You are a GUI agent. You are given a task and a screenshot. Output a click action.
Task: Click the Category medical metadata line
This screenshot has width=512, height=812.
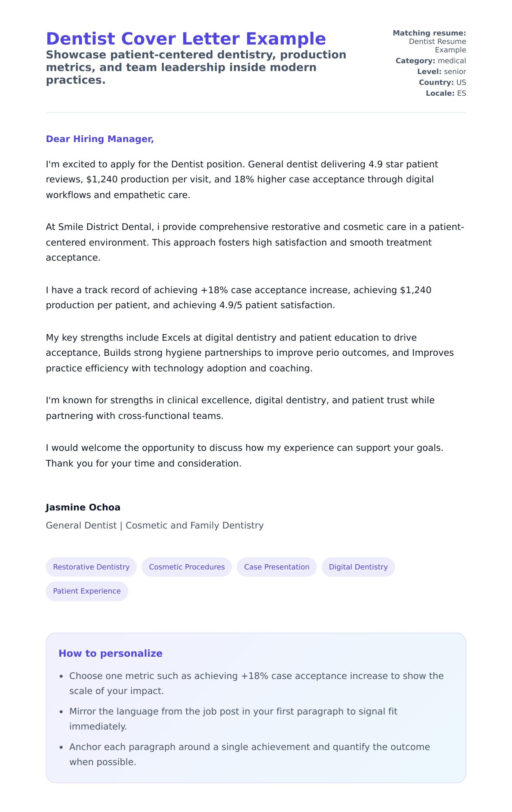[430, 61]
